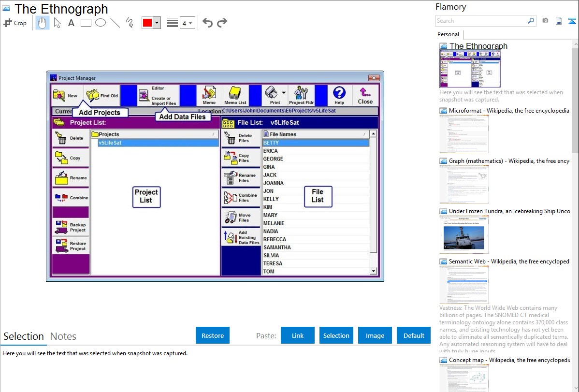Click the Restore button
This screenshot has width=579, height=392.
pyautogui.click(x=213, y=335)
